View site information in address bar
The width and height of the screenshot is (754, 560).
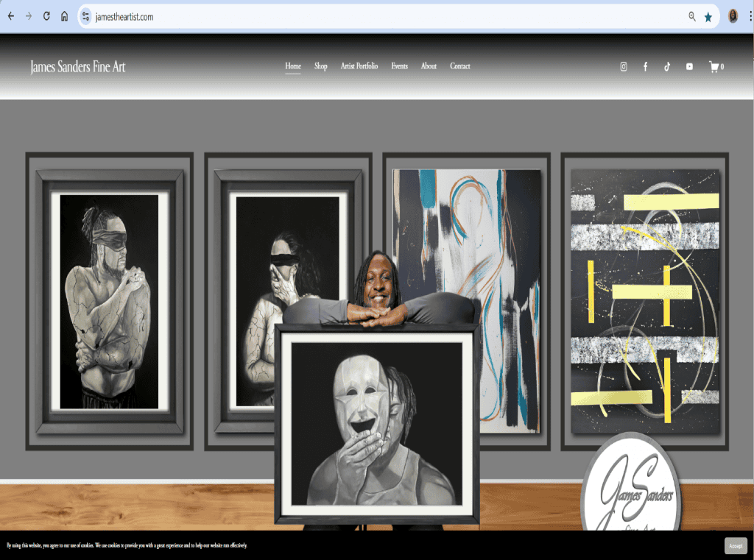85,16
